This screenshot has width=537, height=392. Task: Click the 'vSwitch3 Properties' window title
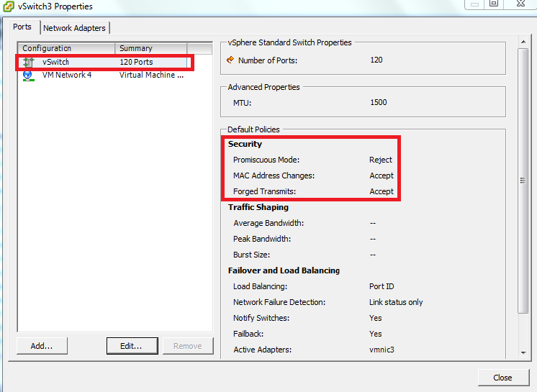(x=55, y=6)
